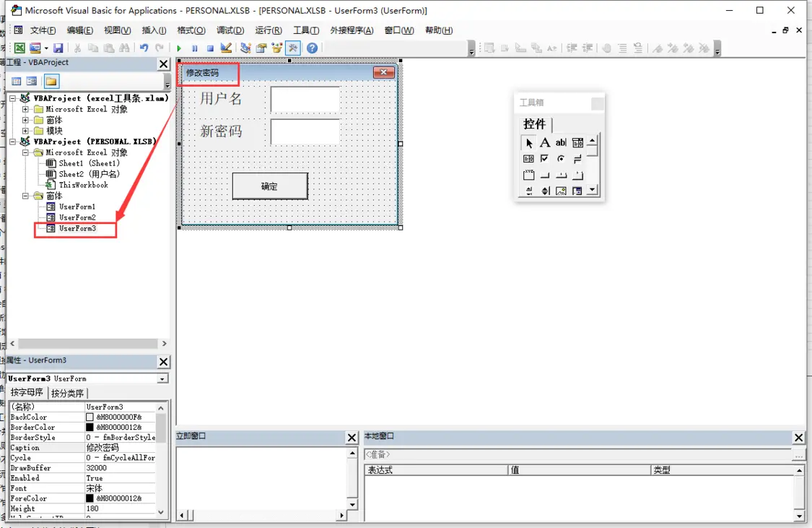Image resolution: width=812 pixels, height=528 pixels.
Task: Expand the 模块 folder in the project tree
Action: click(x=25, y=131)
